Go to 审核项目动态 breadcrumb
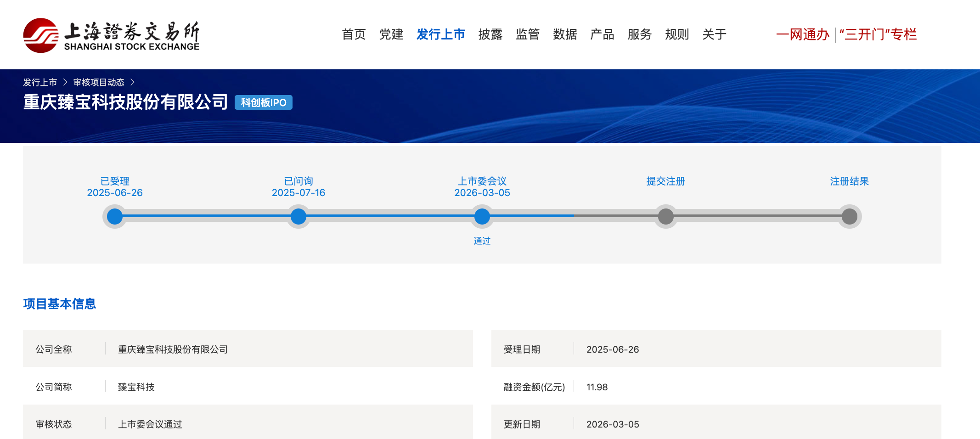Screen dimensions: 980x439 [99, 82]
